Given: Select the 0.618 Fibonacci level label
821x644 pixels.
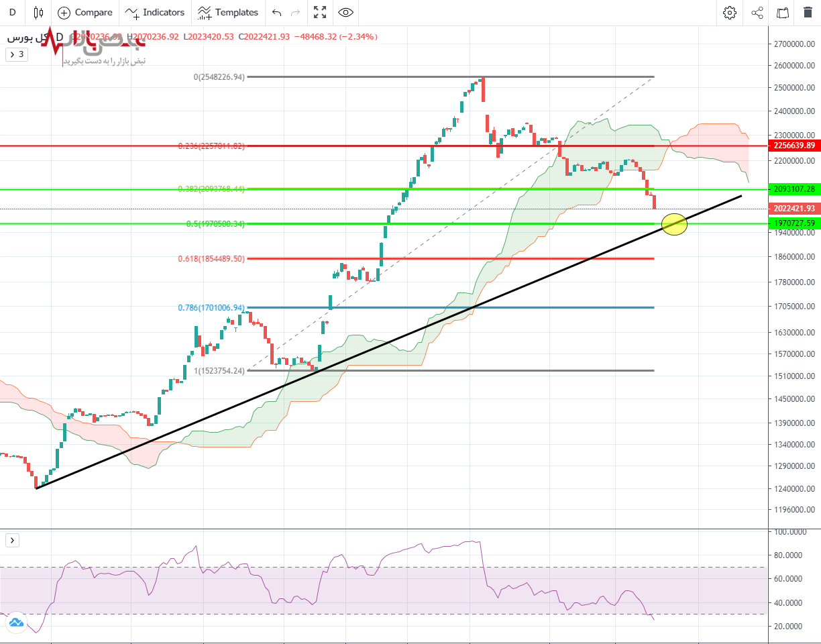Looking at the screenshot, I should pos(211,258).
